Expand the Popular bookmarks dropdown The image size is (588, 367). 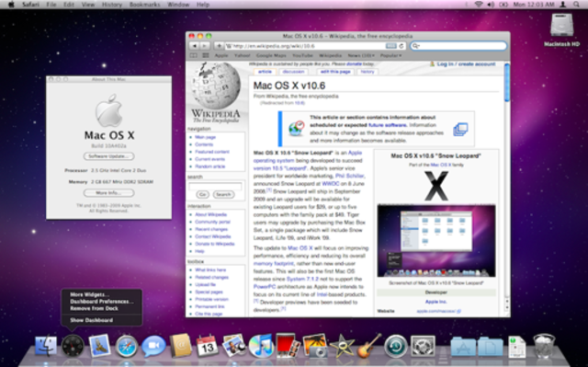coord(390,55)
